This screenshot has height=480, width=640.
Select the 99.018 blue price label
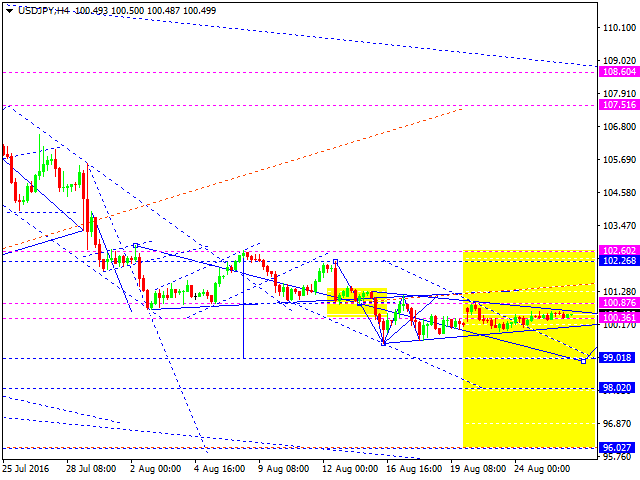pos(617,358)
